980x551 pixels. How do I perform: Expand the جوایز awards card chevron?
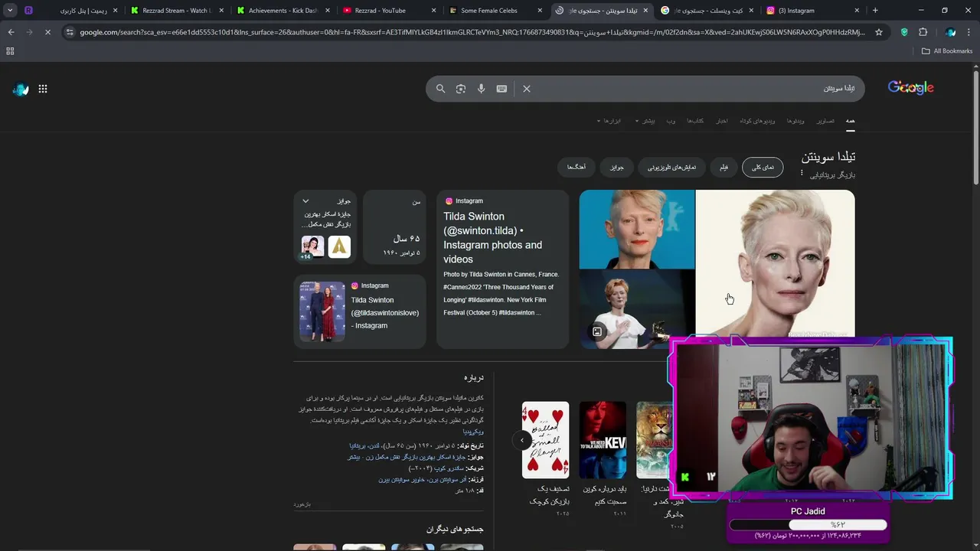click(305, 201)
